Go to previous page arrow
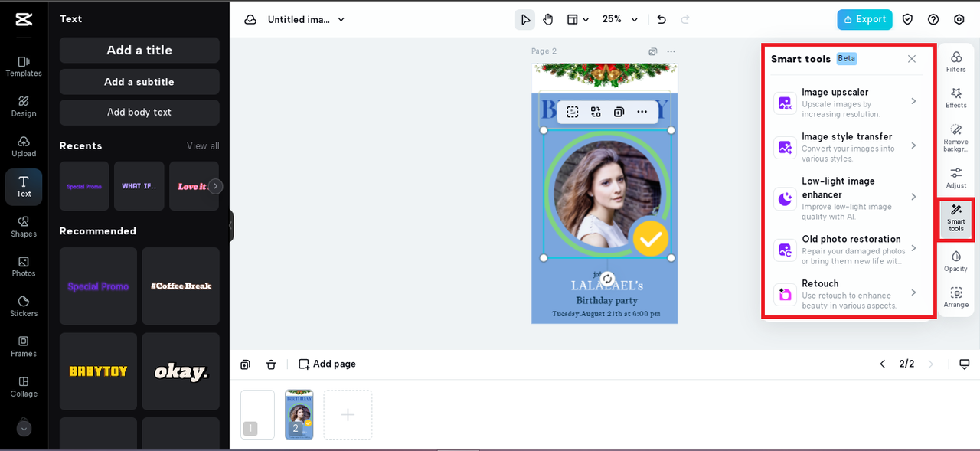The image size is (980, 451). (x=882, y=364)
